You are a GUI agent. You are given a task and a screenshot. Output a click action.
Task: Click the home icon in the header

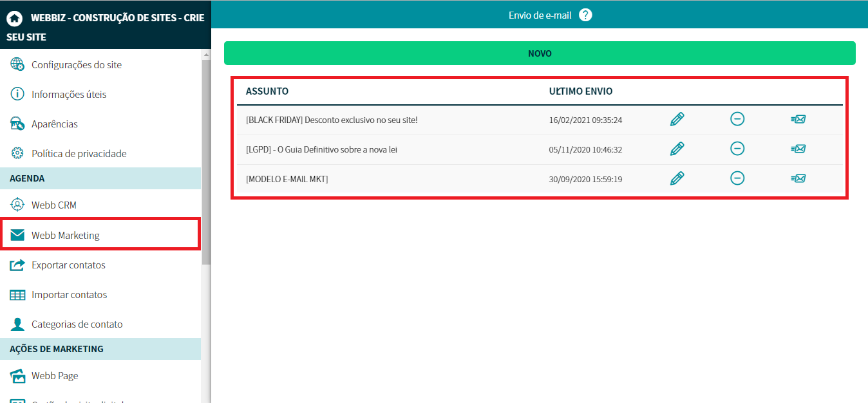click(x=14, y=18)
